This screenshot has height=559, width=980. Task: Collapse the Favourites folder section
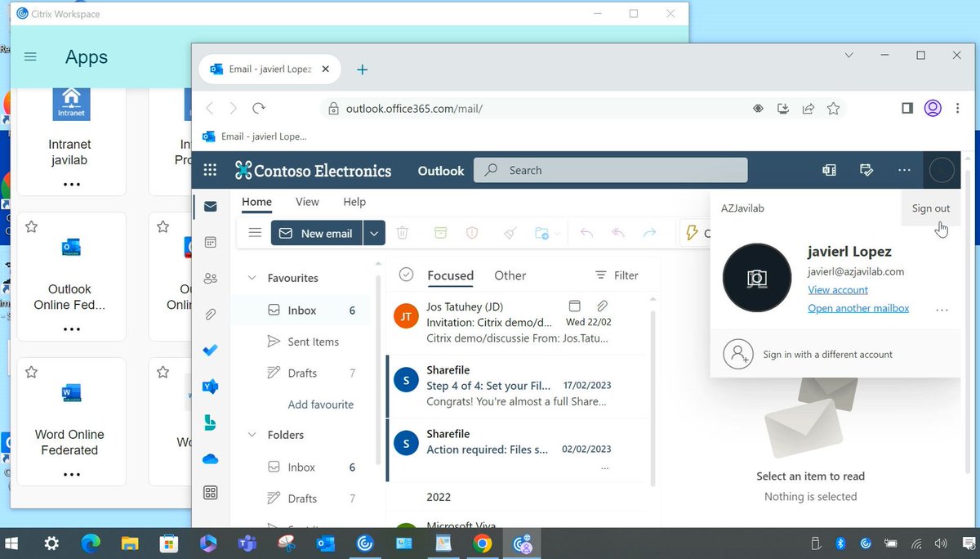point(252,277)
